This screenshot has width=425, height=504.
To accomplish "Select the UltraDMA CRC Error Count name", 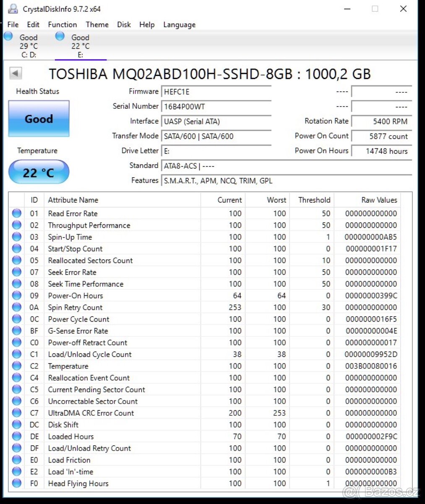I will point(91,413).
